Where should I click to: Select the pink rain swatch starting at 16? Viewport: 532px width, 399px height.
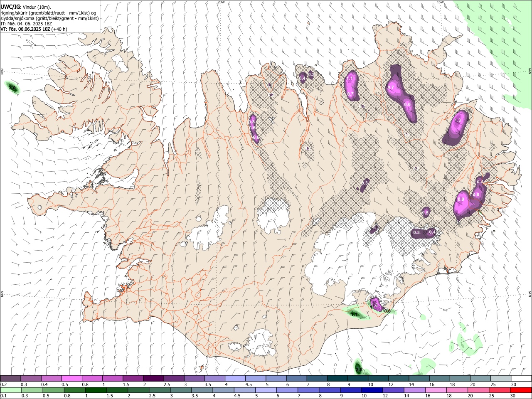coord(436,390)
